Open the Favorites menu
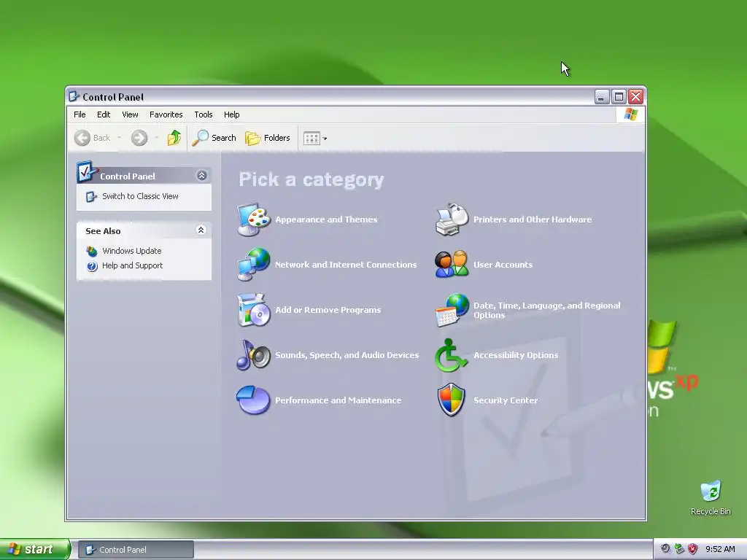The width and height of the screenshot is (747, 560). 166,114
